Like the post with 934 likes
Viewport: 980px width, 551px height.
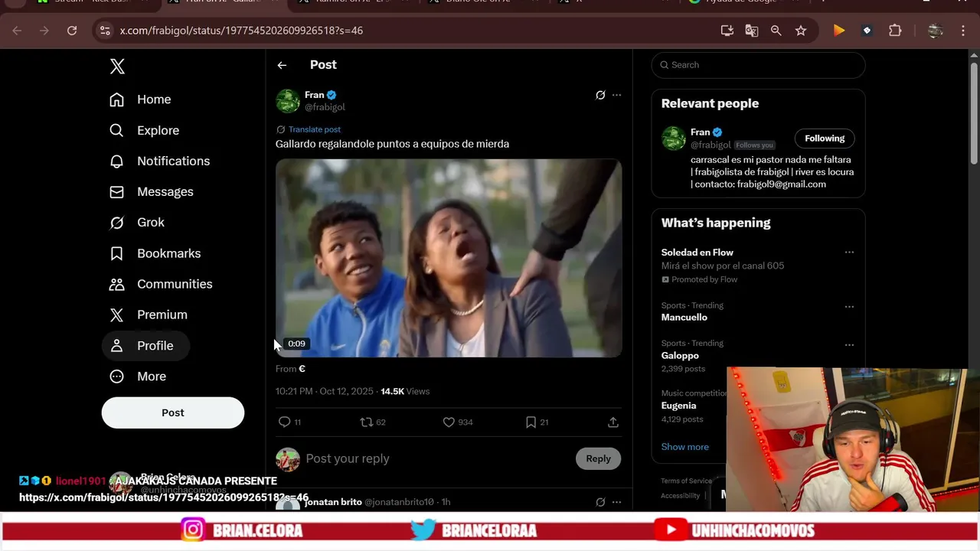[449, 422]
